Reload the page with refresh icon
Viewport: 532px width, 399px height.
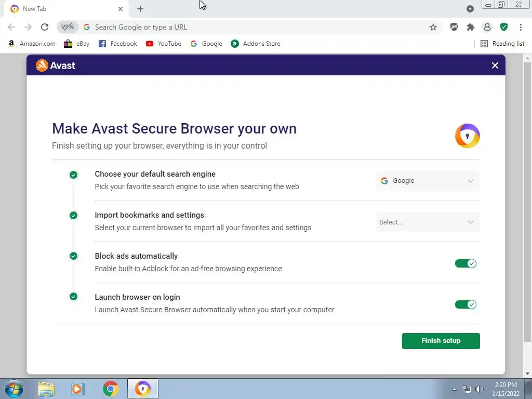point(45,27)
